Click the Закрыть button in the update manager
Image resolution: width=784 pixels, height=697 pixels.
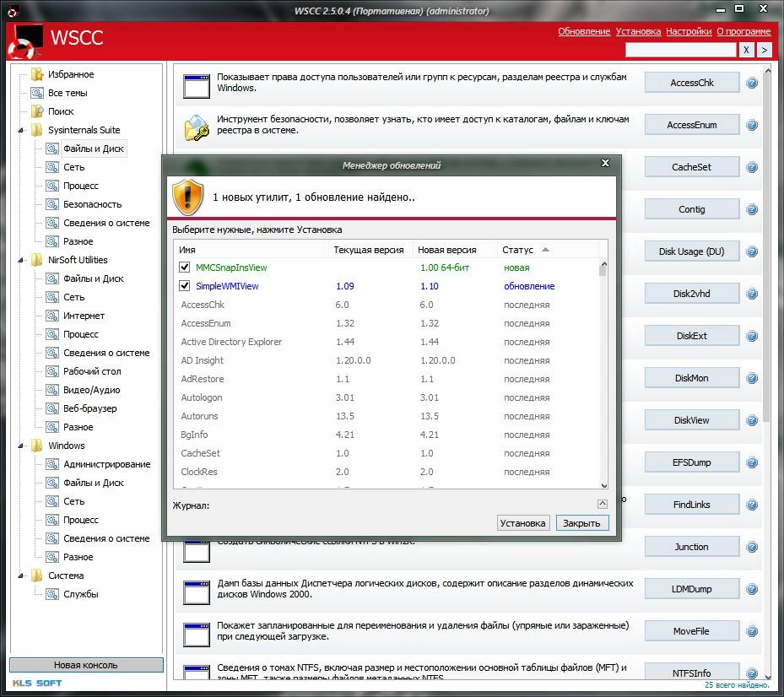coord(582,523)
